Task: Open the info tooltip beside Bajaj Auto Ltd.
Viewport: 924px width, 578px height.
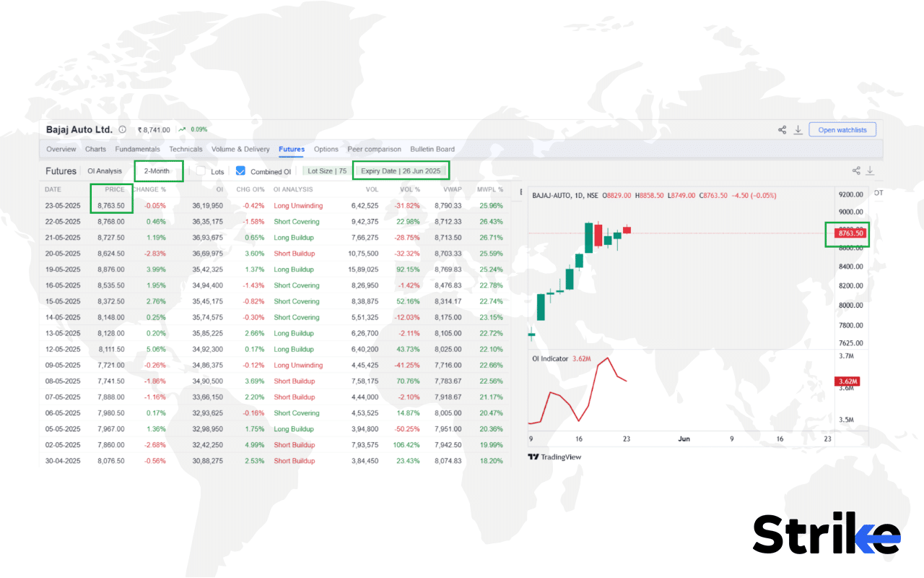Action: tap(121, 129)
